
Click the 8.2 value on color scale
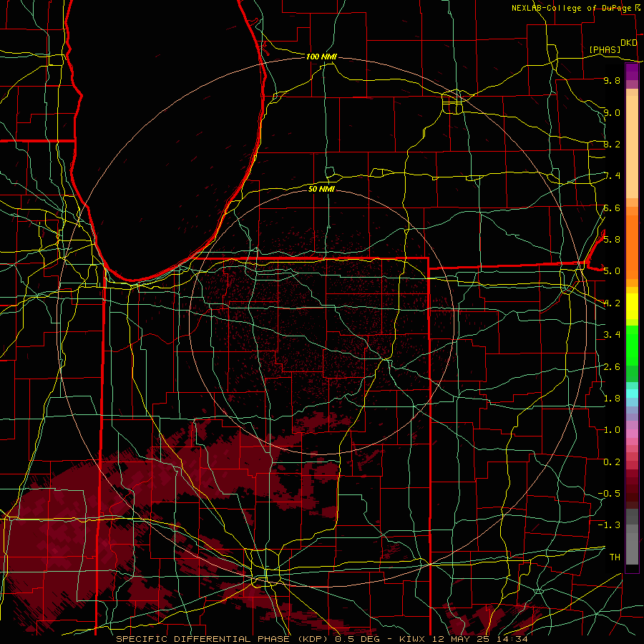[612, 144]
